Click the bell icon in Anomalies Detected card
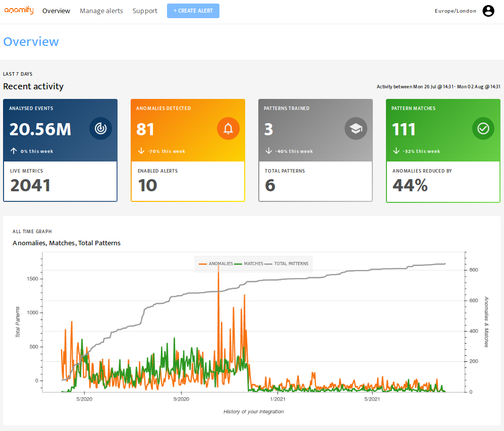Screen dimensions: 504x431 (x=228, y=128)
